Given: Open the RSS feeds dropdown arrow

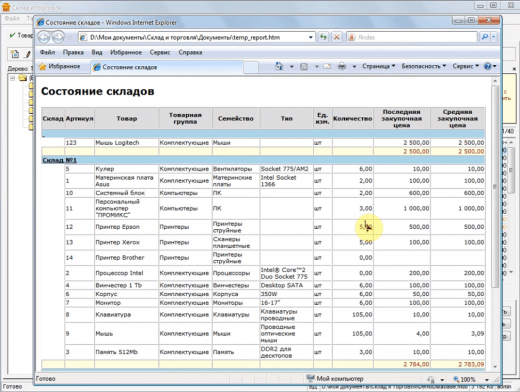Looking at the screenshot, I should (317, 67).
